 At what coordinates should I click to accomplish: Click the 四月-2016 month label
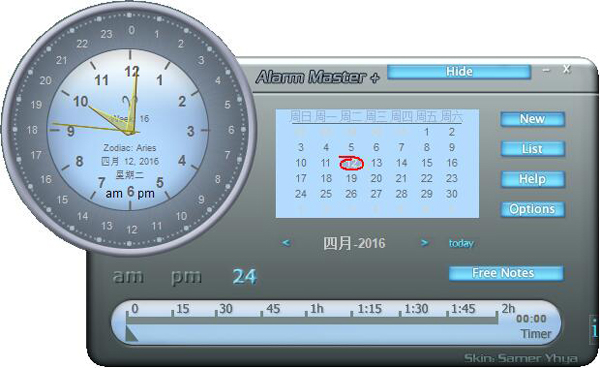354,243
